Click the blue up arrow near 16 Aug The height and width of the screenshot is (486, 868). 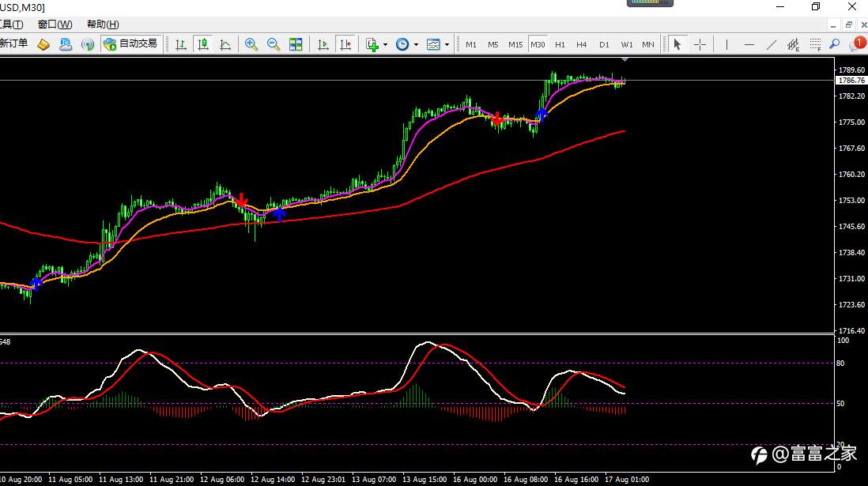[542, 115]
